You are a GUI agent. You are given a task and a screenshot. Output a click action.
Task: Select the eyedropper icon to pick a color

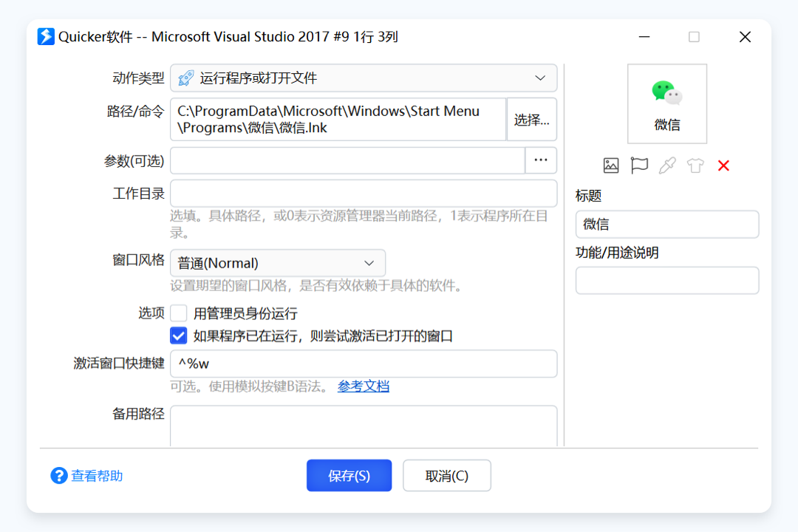(667, 166)
